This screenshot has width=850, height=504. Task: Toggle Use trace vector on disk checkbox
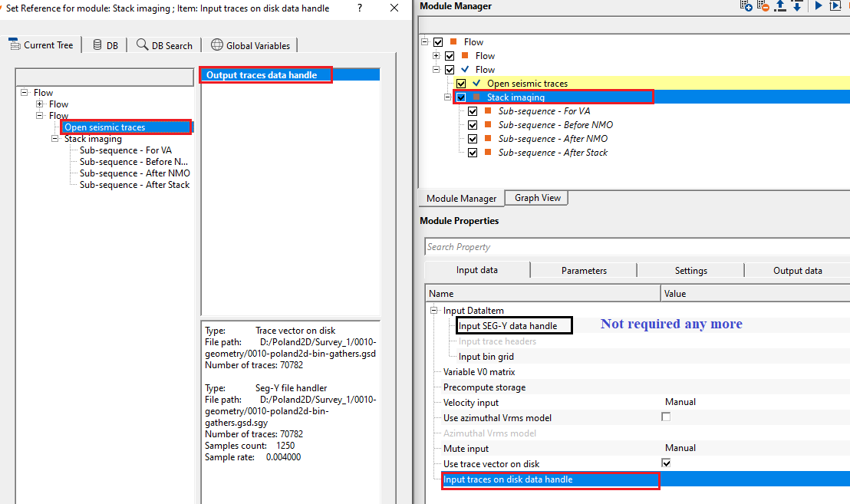point(666,463)
